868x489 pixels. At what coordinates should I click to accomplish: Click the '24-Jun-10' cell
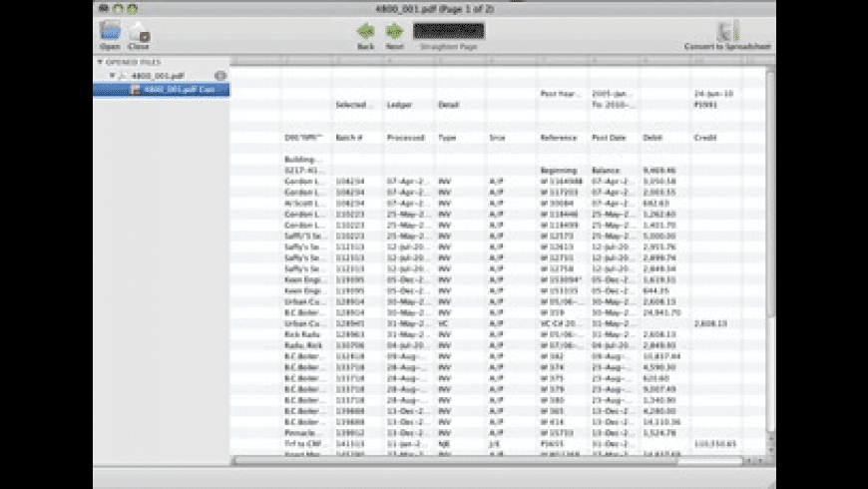(x=713, y=94)
